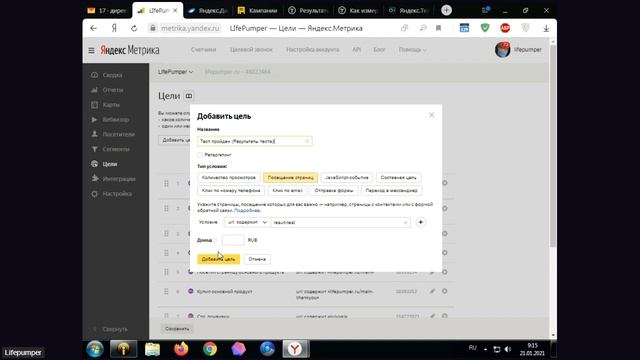Select Клик по номеру телефона type
The image size is (640, 360).
click(x=231, y=191)
